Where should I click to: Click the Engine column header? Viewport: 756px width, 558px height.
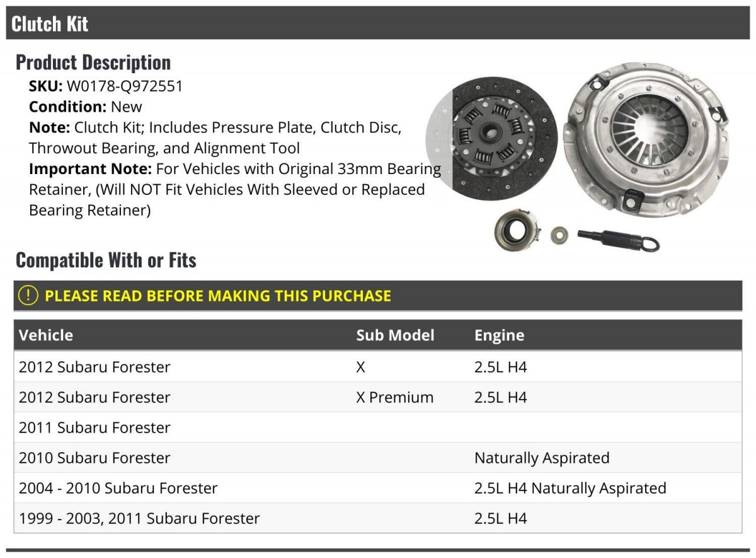[499, 335]
